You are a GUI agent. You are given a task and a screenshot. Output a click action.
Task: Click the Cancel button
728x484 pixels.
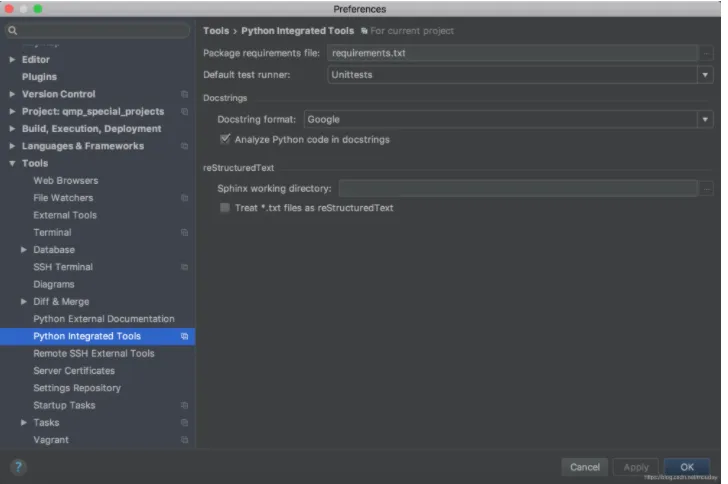pyautogui.click(x=584, y=467)
